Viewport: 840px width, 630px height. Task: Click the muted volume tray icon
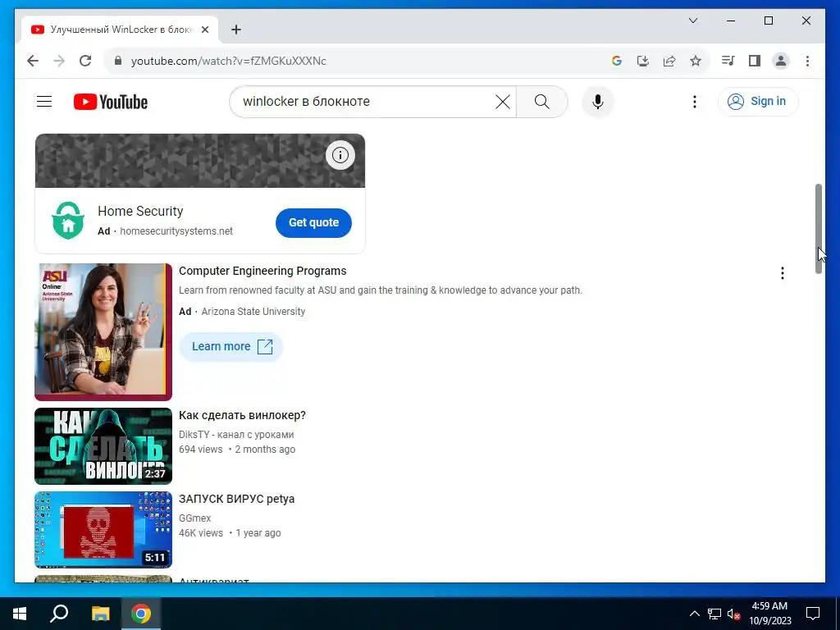[734, 614]
